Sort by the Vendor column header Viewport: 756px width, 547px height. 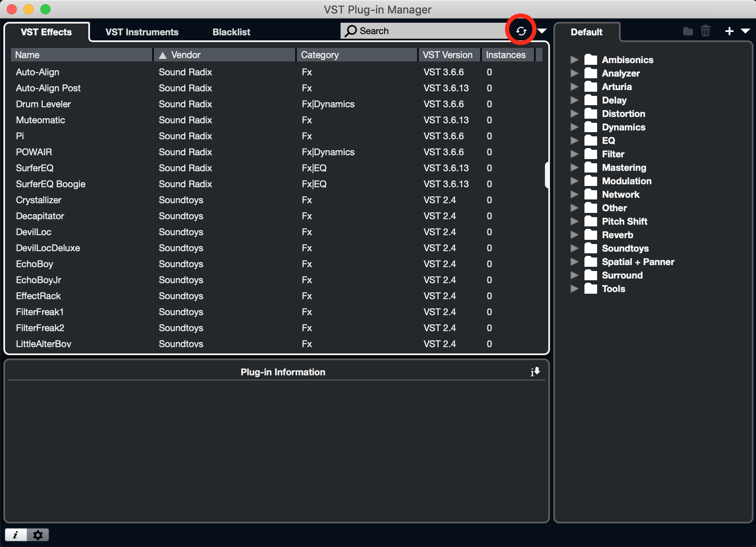[225, 55]
